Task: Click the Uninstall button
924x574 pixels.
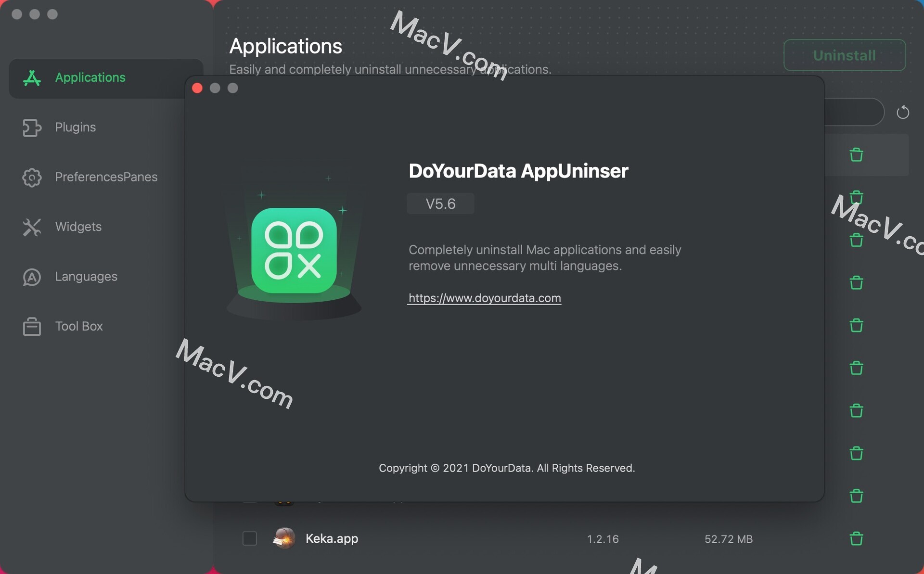Action: 845,55
